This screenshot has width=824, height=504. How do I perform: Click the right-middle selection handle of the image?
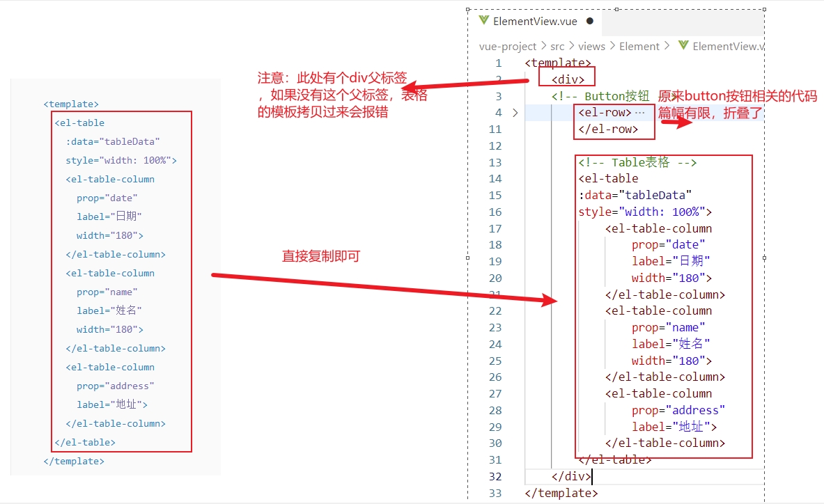point(765,258)
